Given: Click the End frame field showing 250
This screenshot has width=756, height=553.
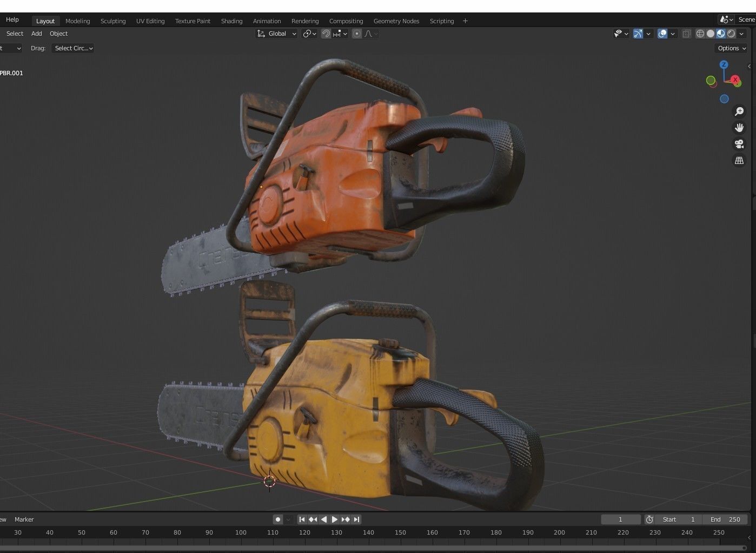Looking at the screenshot, I should pos(726,519).
